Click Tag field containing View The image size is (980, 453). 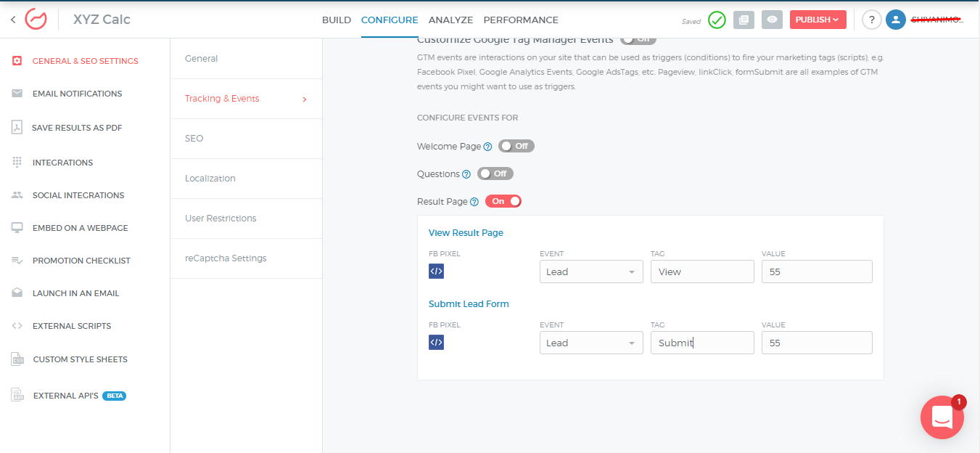pyautogui.click(x=702, y=272)
